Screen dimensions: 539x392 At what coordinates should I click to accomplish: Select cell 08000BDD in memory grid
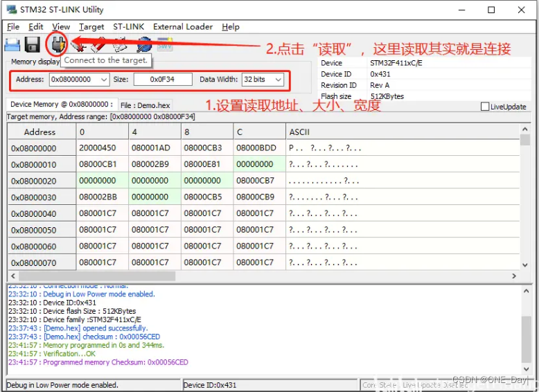[260, 148]
